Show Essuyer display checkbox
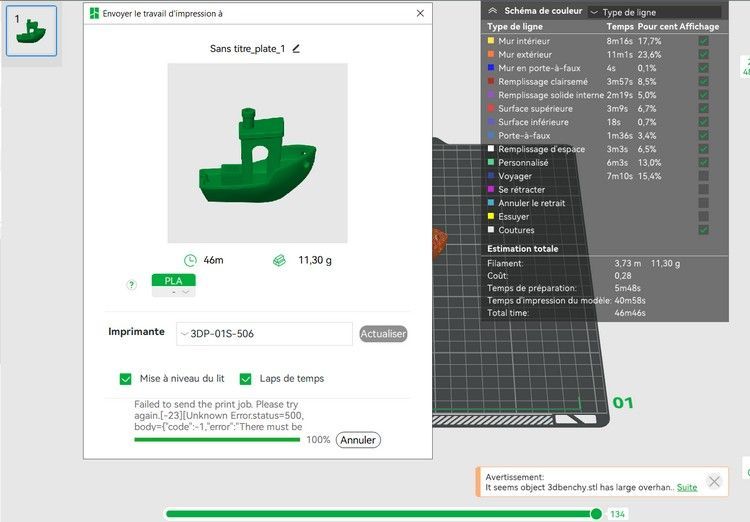 coord(703,216)
